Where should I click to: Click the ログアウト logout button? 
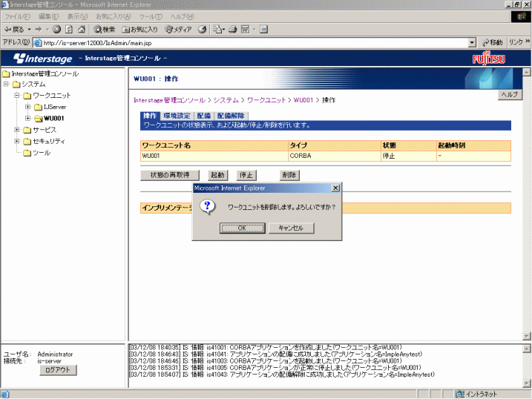[x=58, y=370]
